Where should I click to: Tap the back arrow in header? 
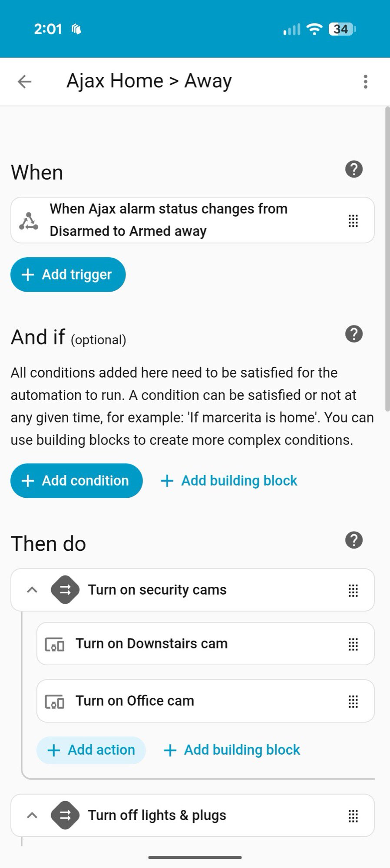click(x=25, y=82)
